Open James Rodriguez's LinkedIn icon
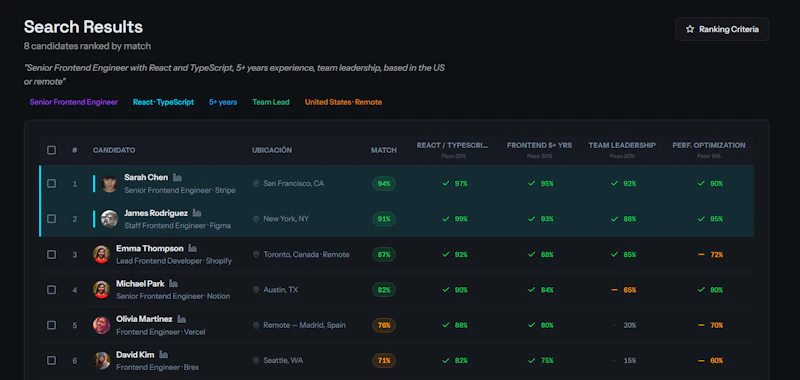The image size is (800, 380). click(x=197, y=213)
